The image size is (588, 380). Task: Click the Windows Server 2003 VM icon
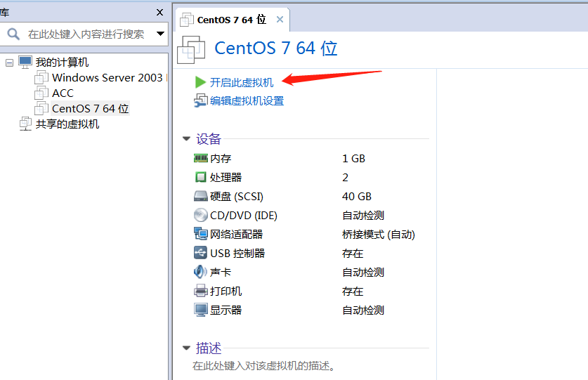pos(41,77)
